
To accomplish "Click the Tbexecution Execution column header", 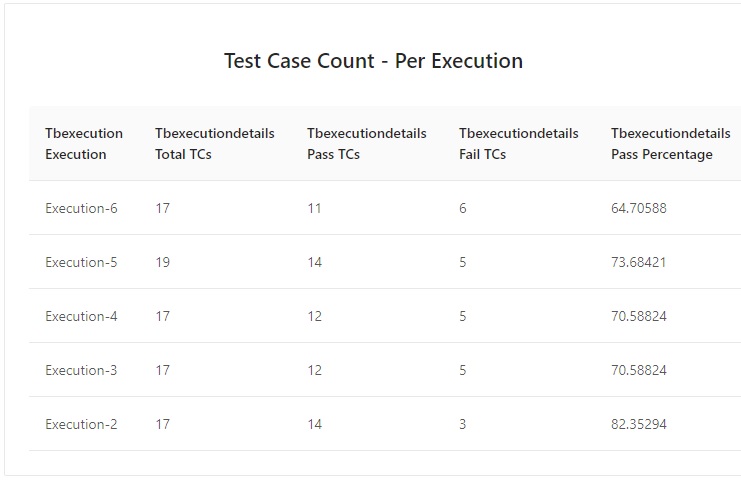I will tap(84, 144).
